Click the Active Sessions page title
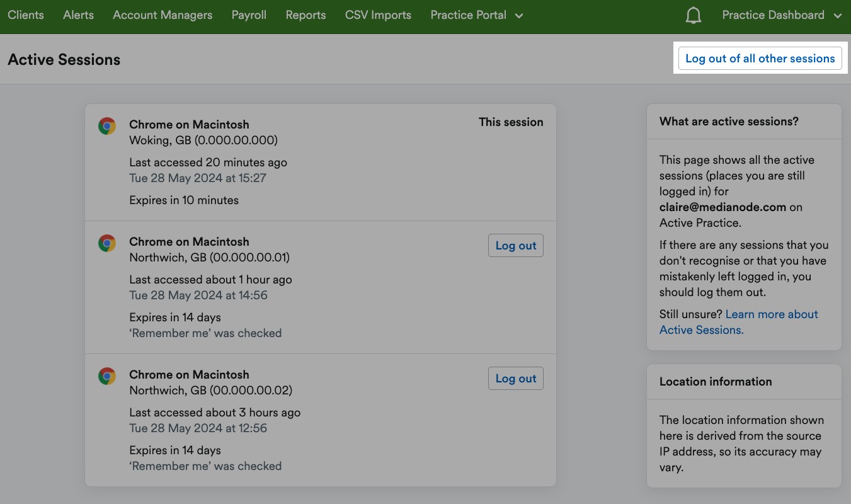 (x=64, y=59)
